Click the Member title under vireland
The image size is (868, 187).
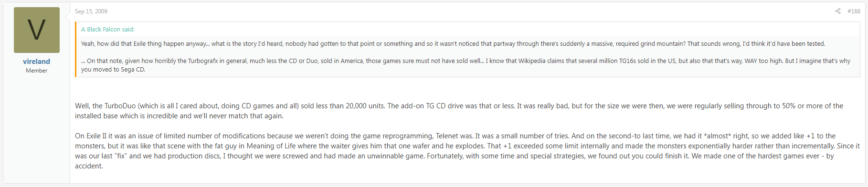(36, 71)
